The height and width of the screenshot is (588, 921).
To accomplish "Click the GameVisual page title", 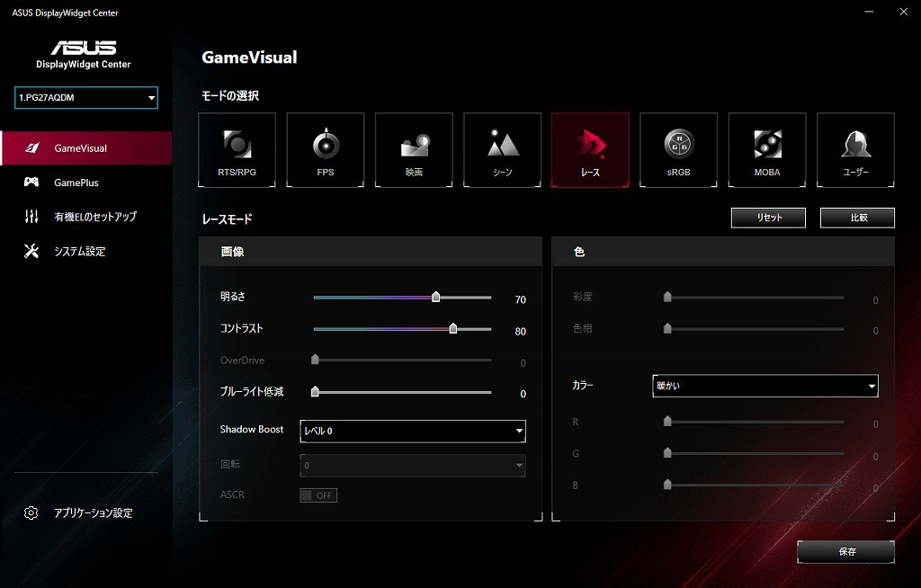I will pos(250,57).
